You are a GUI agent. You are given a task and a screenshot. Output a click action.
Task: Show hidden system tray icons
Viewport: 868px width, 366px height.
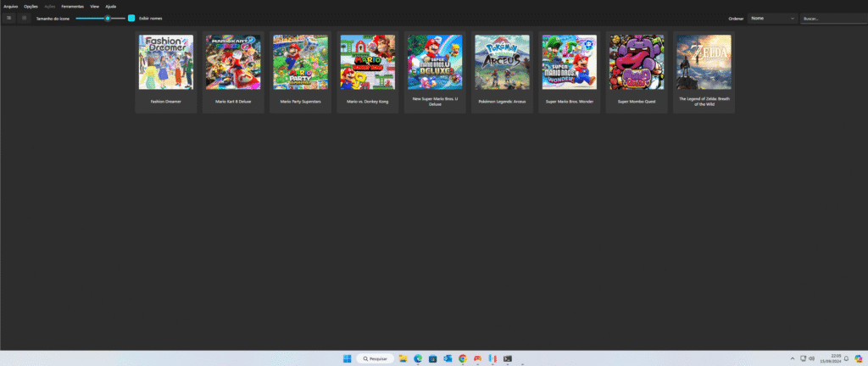(793, 359)
